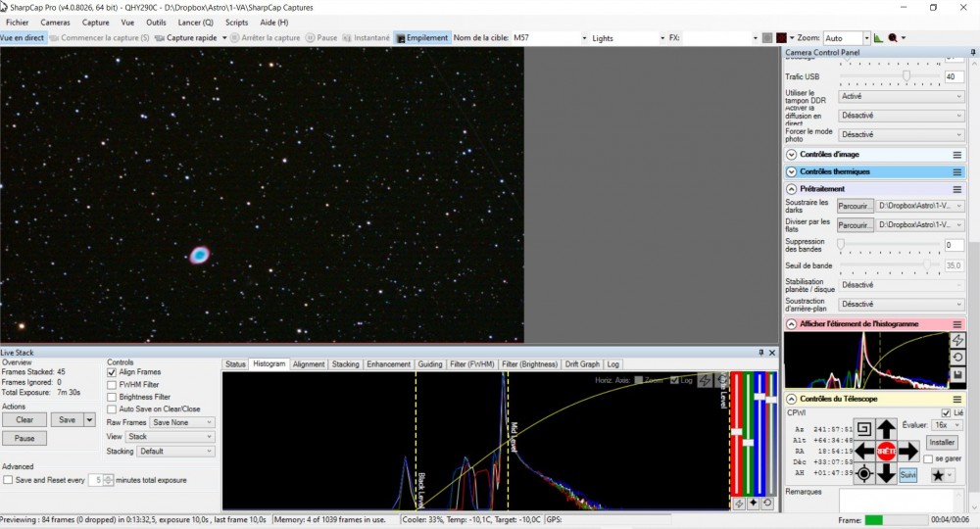980x529 pixels.
Task: Open the Soustraction d'arrière-plan dropdown
Action: pos(902,304)
